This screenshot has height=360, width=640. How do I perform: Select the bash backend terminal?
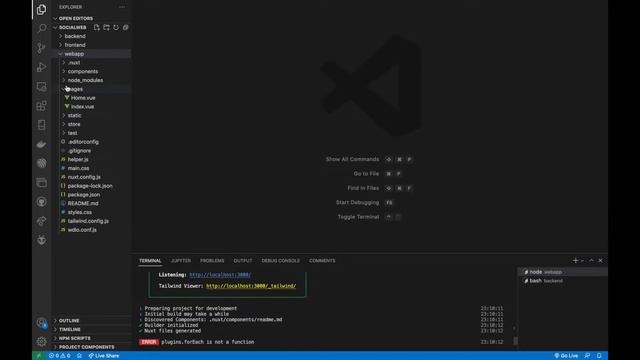point(563,281)
